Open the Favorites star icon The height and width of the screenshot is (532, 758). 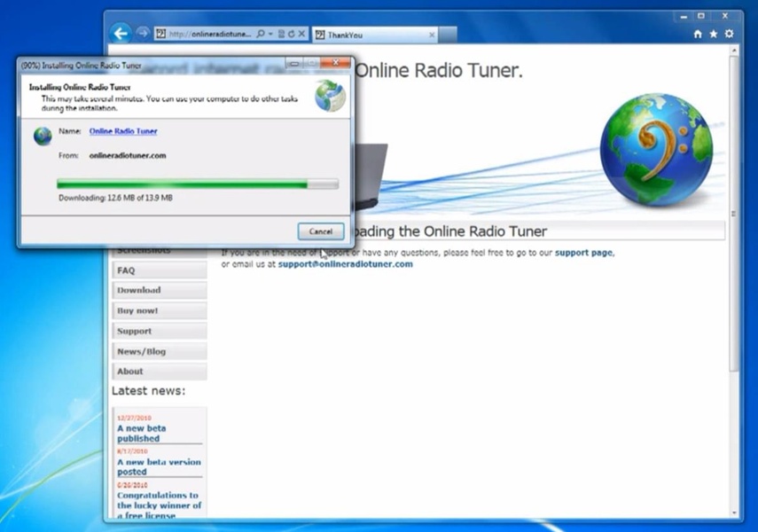pos(714,34)
